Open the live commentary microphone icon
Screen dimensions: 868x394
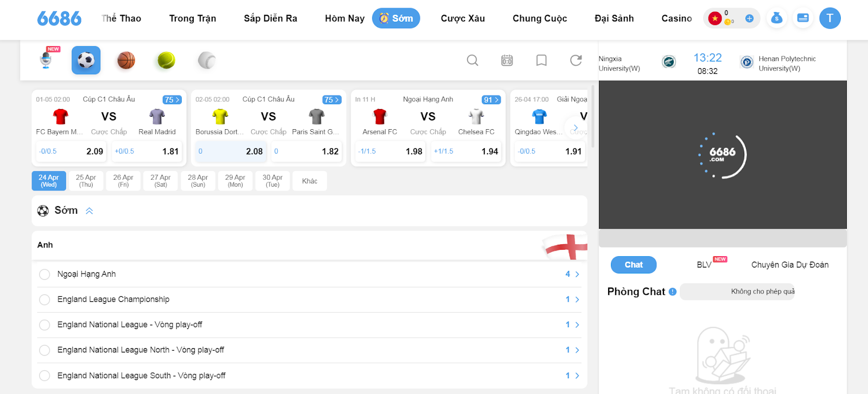click(x=47, y=60)
